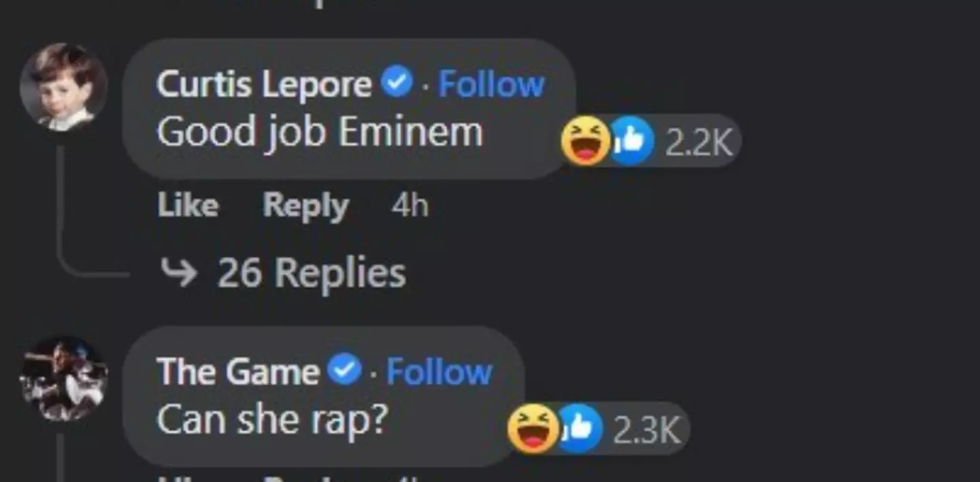The image size is (980, 482).
Task: View the 2.2K reactions count
Action: click(x=698, y=142)
